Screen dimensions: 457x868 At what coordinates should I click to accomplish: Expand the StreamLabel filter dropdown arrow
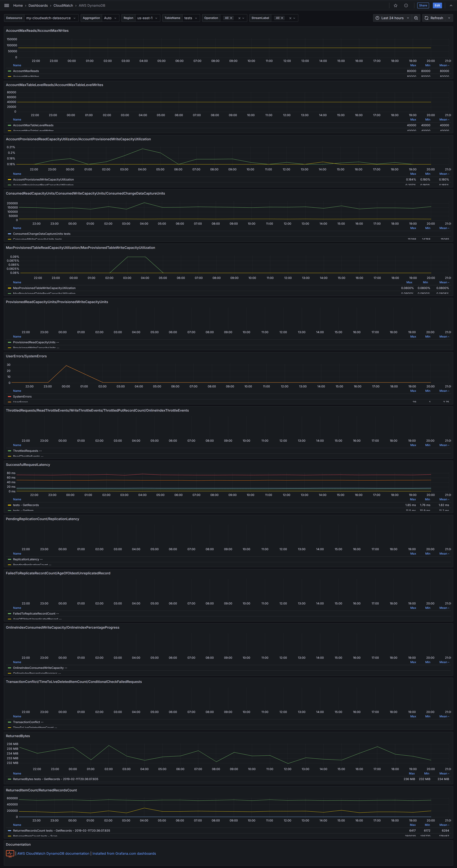[294, 18]
